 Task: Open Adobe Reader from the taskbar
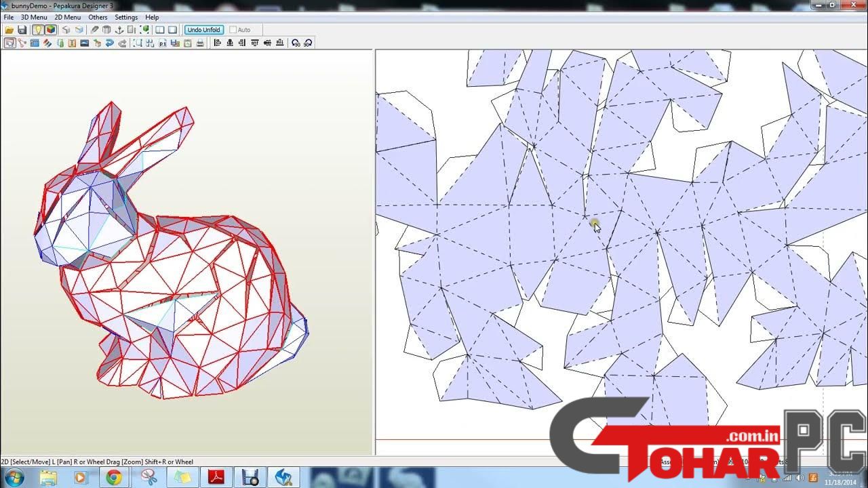pos(216,478)
